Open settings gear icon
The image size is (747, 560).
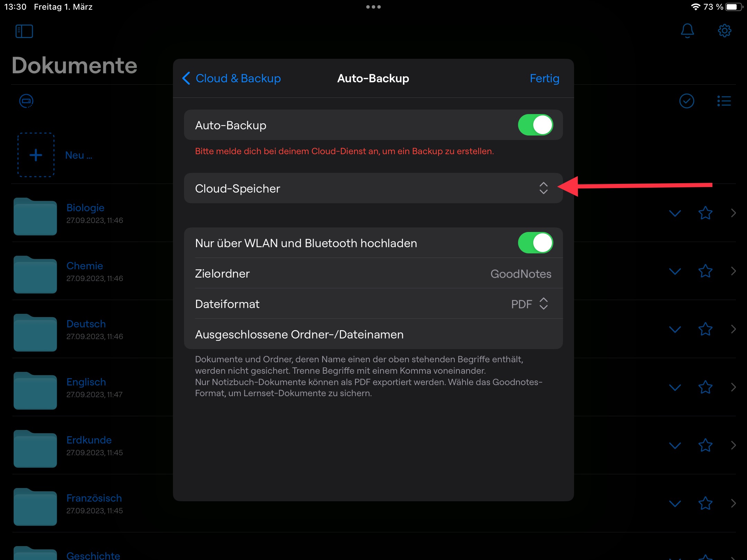(x=724, y=31)
